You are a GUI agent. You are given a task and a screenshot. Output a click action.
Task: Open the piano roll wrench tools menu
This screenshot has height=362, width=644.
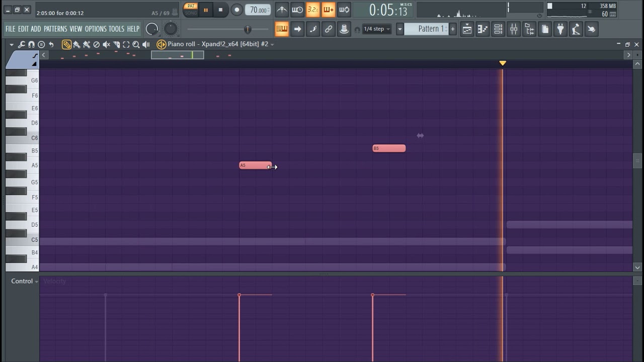22,44
